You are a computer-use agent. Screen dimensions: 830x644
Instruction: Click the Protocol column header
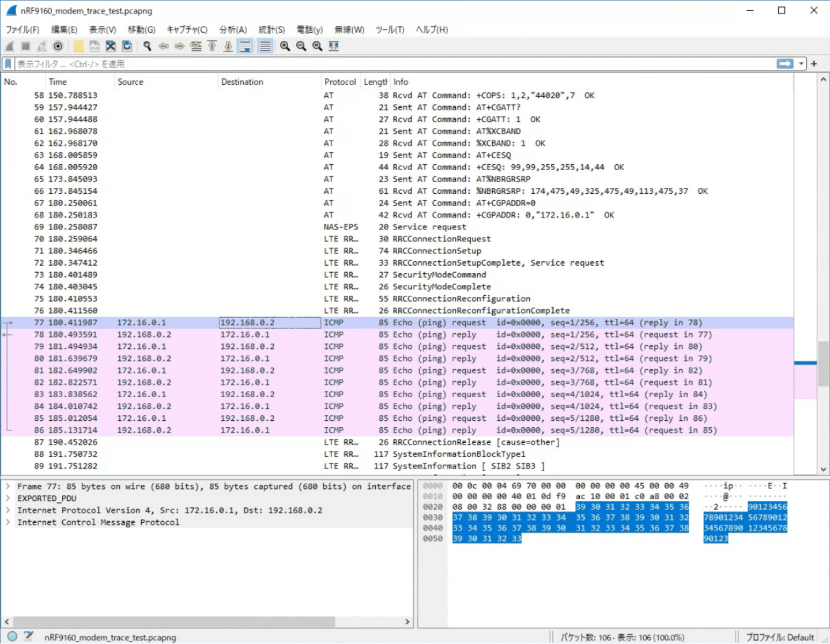[340, 82]
